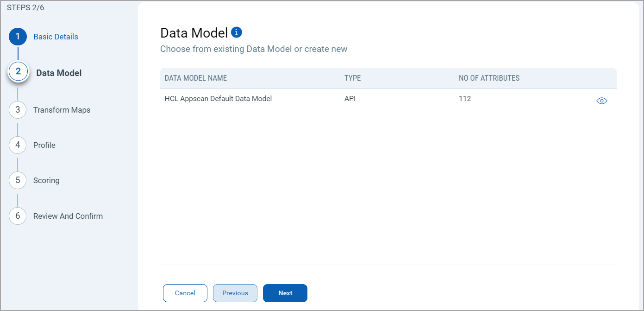
Task: Click the step 1 Basic Details circle
Action: (x=18, y=37)
